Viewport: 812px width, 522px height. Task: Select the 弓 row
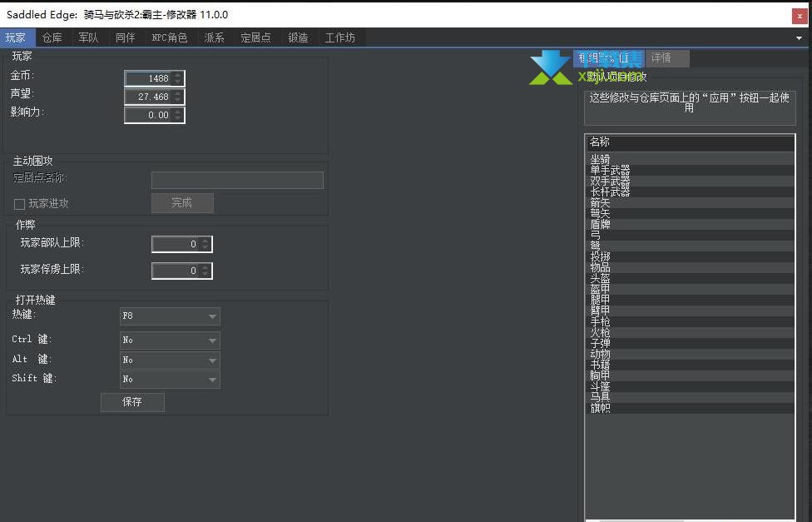(691, 235)
